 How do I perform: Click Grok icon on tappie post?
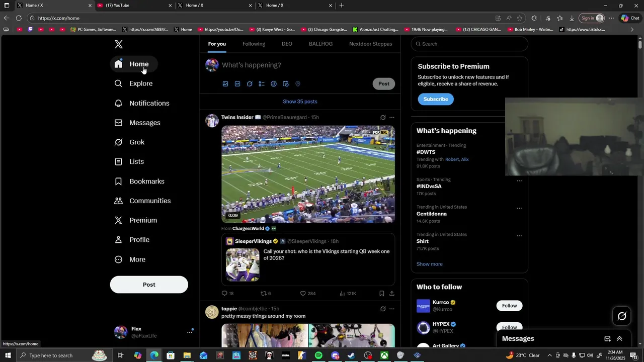point(383,309)
